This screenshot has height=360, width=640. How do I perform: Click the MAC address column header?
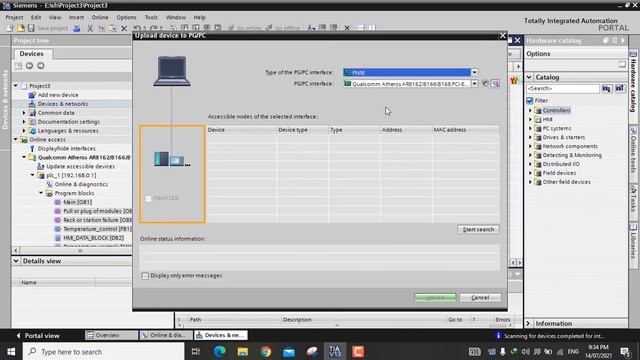tap(465, 130)
